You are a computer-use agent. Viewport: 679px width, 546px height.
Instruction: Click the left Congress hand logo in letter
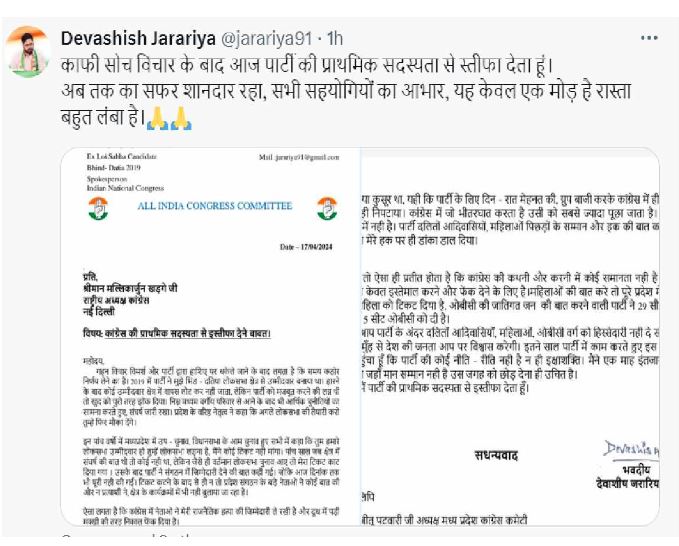point(98,208)
